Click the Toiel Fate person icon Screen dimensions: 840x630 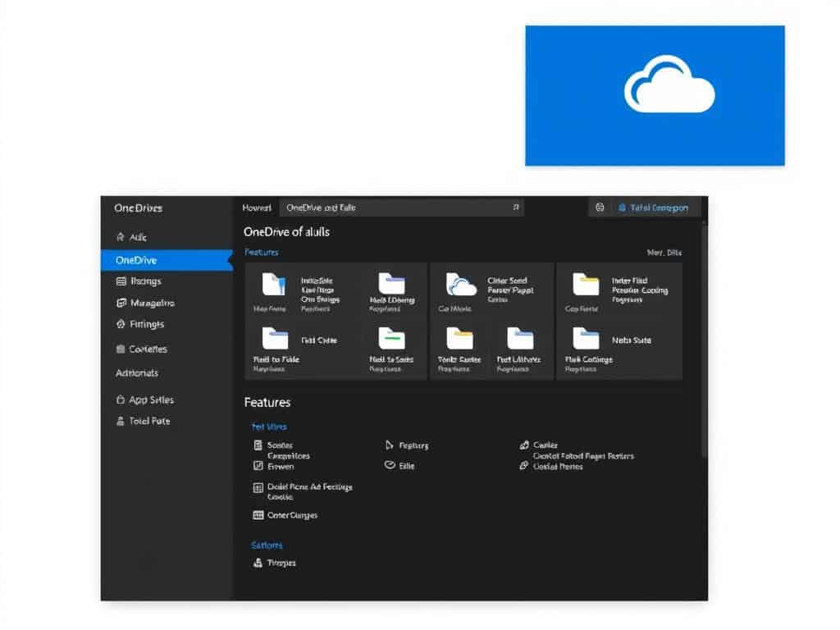(x=121, y=421)
